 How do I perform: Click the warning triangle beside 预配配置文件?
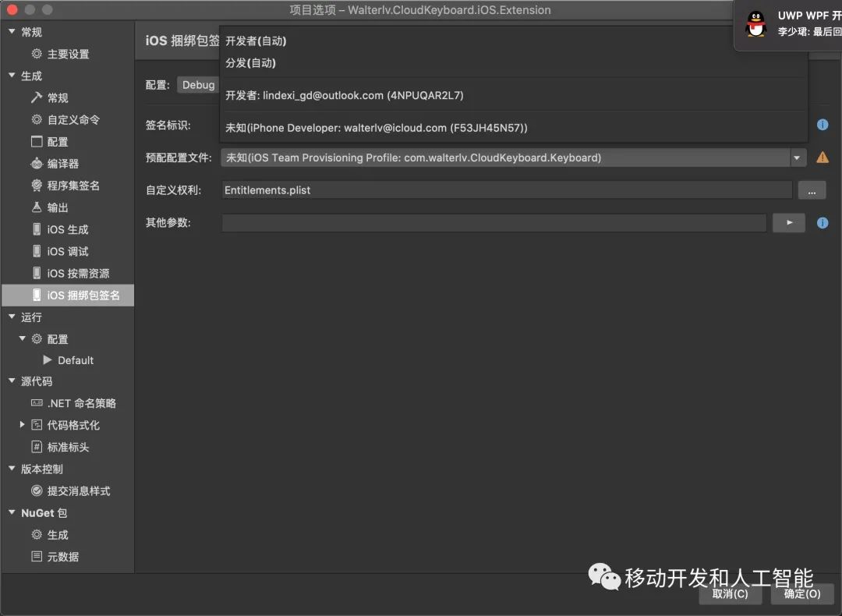[x=823, y=158]
